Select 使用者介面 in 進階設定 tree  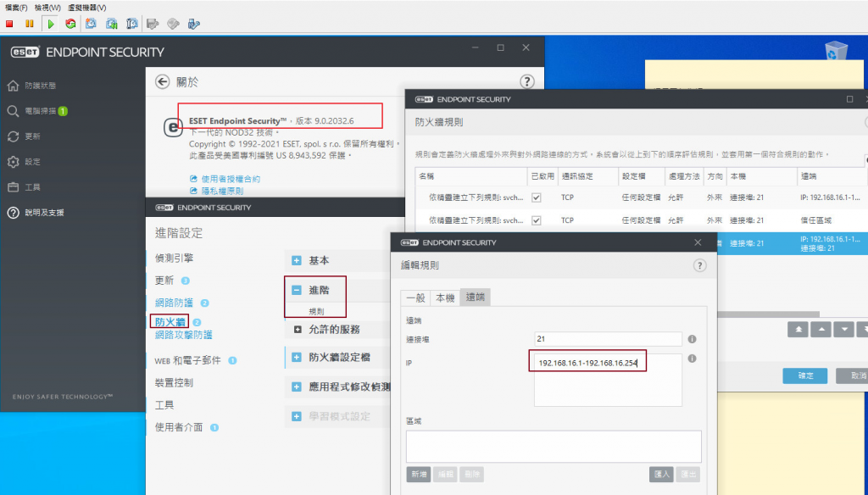tap(179, 427)
